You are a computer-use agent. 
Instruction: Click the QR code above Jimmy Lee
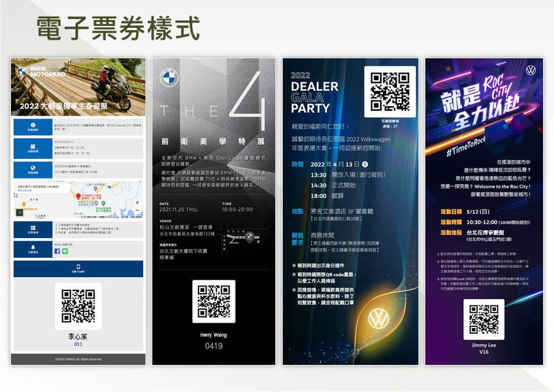coord(484,319)
